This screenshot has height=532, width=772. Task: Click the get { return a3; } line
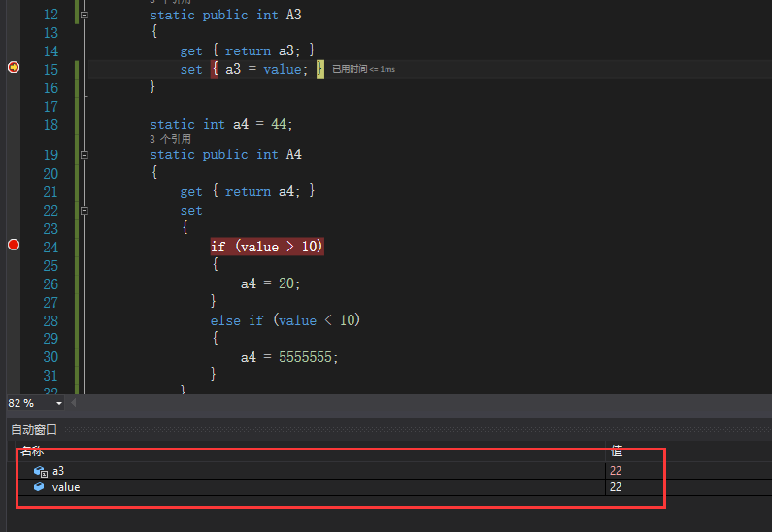click(248, 50)
